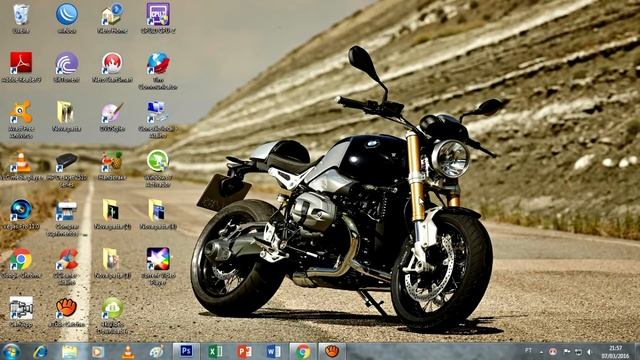Open PowerPoint from the taskbar
The image size is (640, 360).
[x=244, y=351]
